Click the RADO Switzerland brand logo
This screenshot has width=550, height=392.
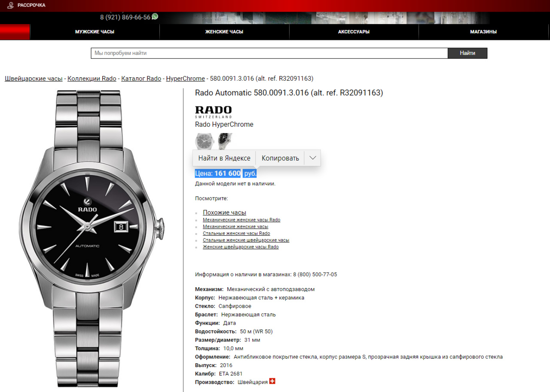[213, 112]
